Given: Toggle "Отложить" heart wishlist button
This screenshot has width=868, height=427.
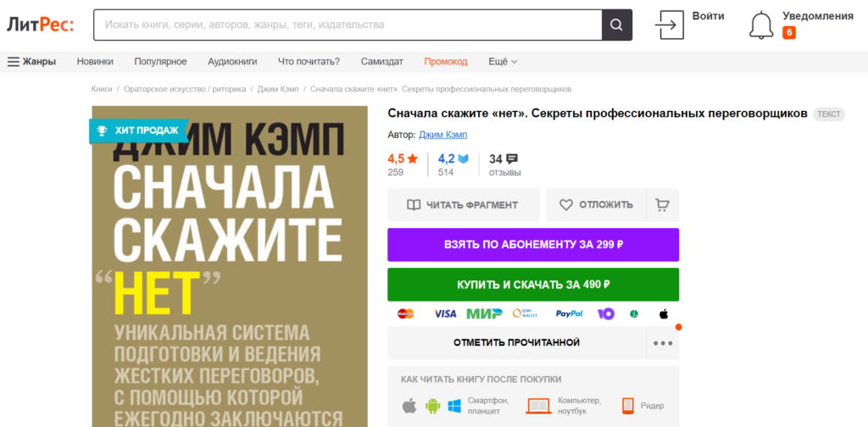Looking at the screenshot, I should (596, 205).
